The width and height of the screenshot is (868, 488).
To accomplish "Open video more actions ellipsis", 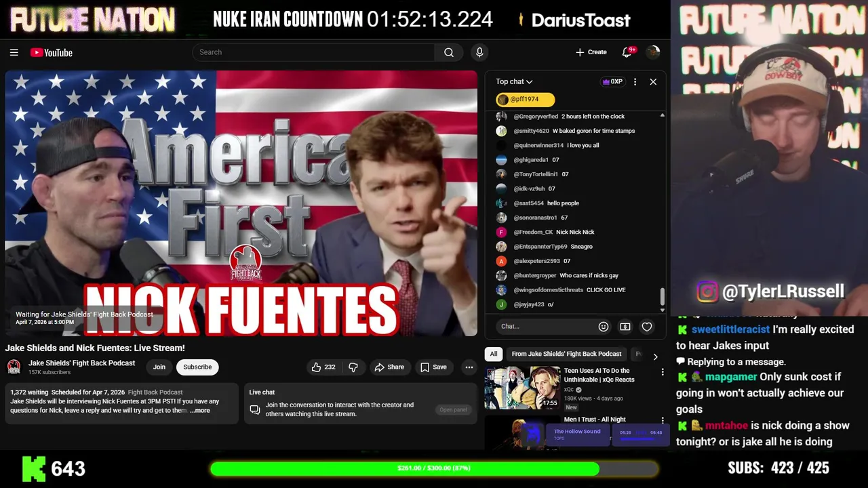I will click(469, 367).
